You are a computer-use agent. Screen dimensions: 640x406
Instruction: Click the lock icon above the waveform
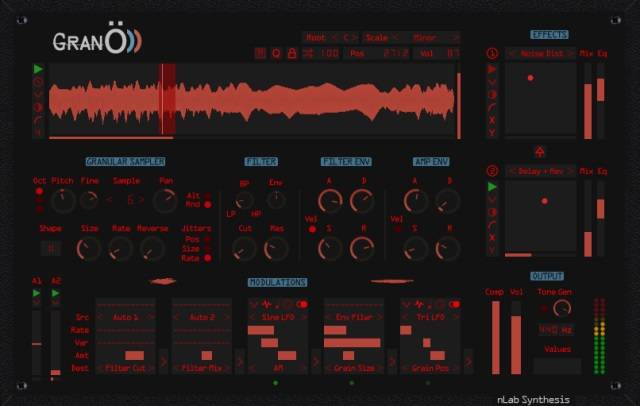click(x=291, y=53)
